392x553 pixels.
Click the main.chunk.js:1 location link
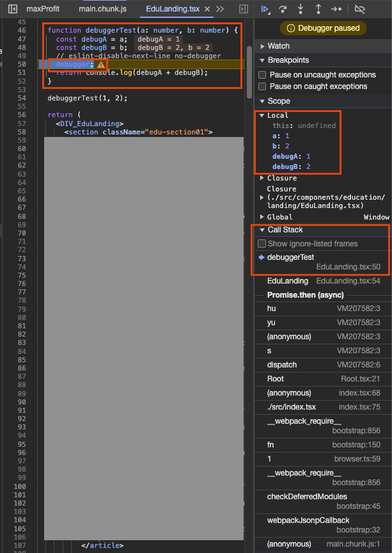354,544
